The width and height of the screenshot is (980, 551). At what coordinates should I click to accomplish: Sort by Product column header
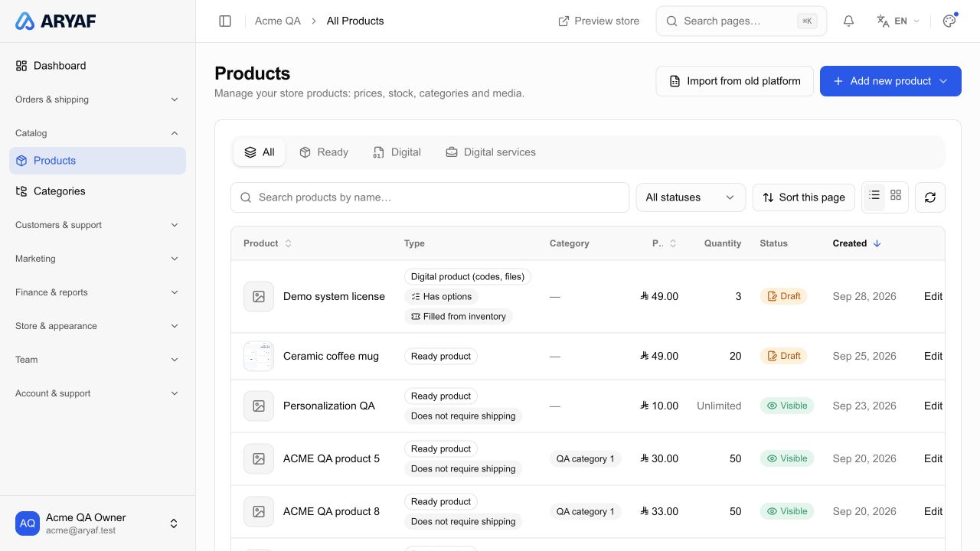[x=268, y=243]
